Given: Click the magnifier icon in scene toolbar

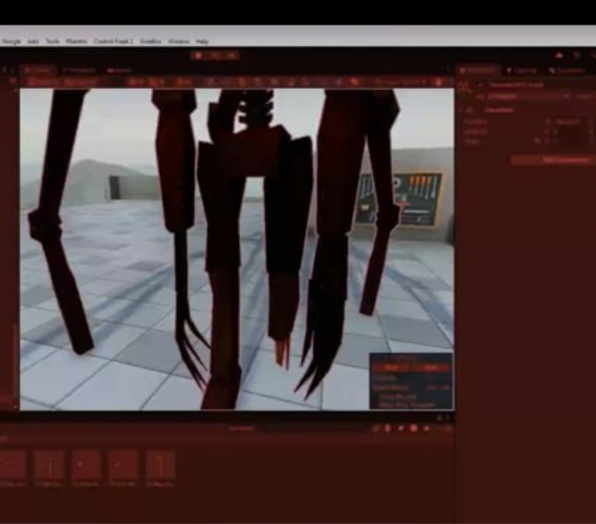Looking at the screenshot, I should click(354, 82).
